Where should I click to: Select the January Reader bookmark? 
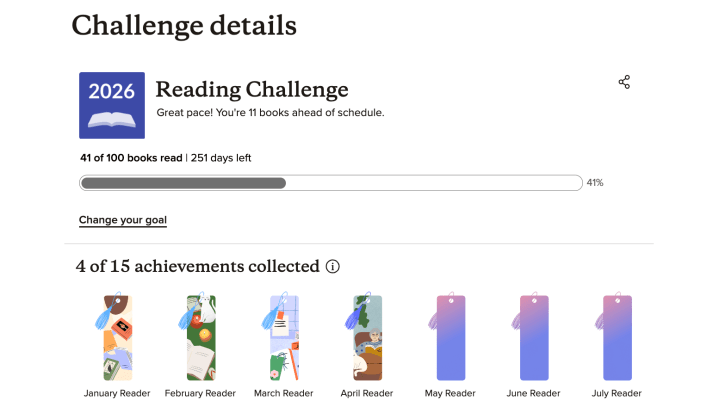(117, 337)
